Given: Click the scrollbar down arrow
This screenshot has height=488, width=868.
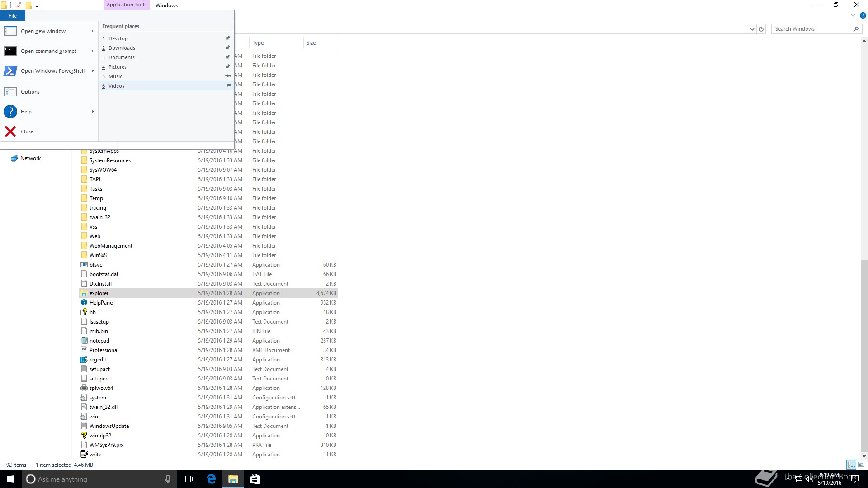Looking at the screenshot, I should (x=864, y=455).
